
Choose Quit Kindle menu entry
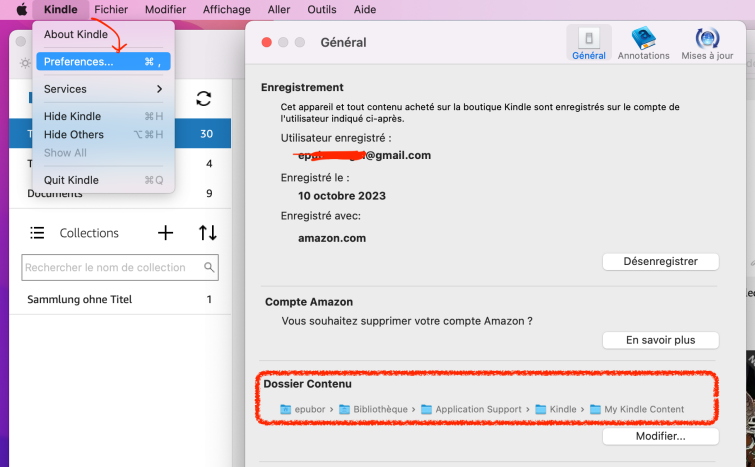103,180
